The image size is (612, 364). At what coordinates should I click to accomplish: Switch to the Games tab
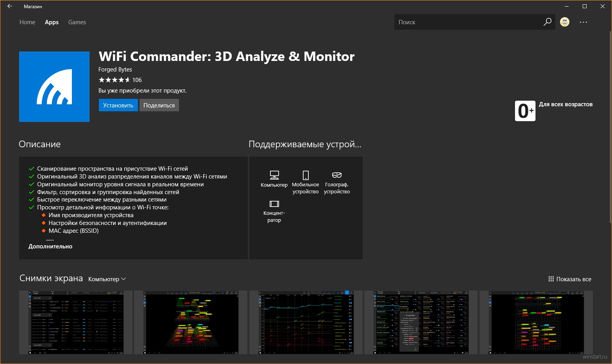tap(77, 22)
